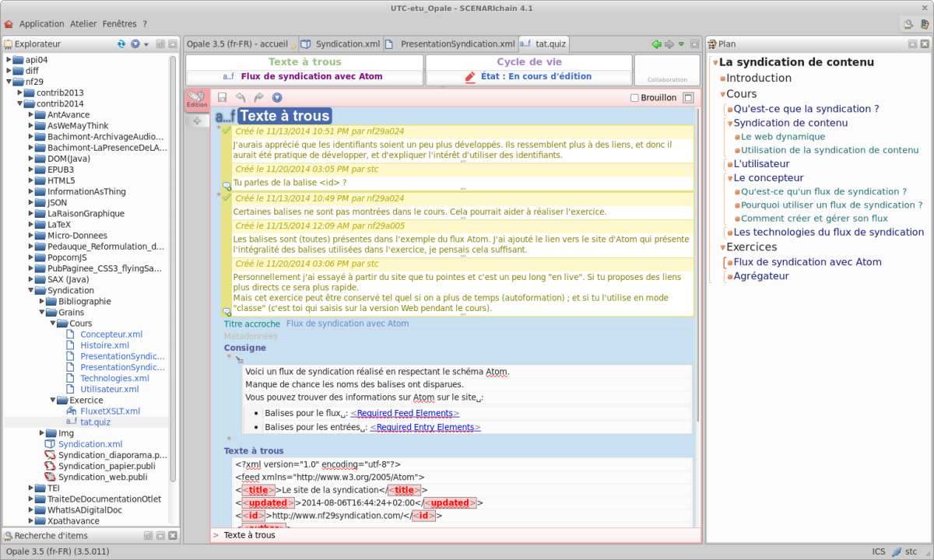The height and width of the screenshot is (560, 934).
Task: Redo the edit in the editor toolbar
Action: tap(258, 98)
